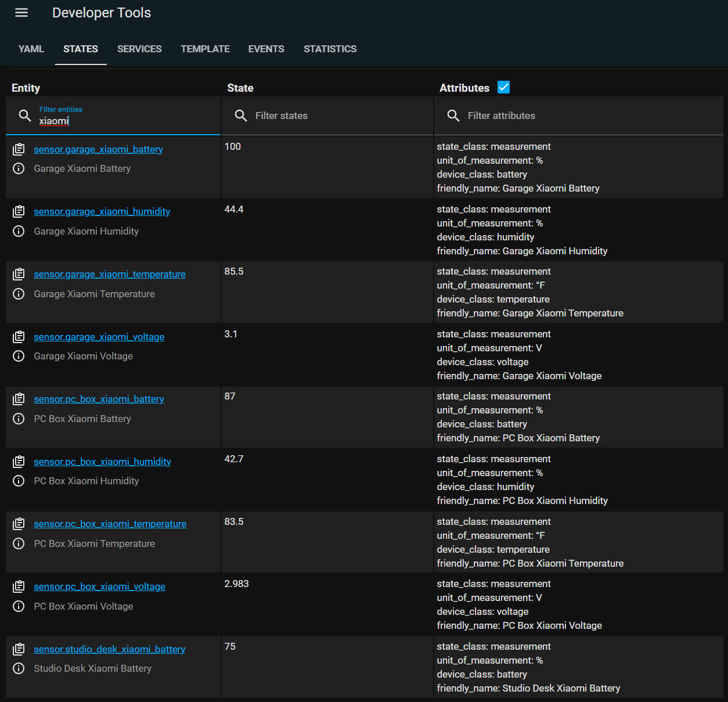
Task: Click the Filter states input field
Action: [328, 116]
